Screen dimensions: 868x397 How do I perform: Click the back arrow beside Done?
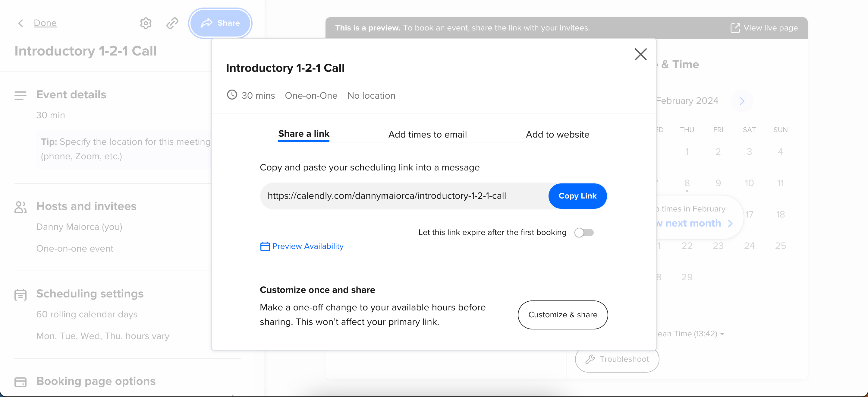(x=20, y=23)
